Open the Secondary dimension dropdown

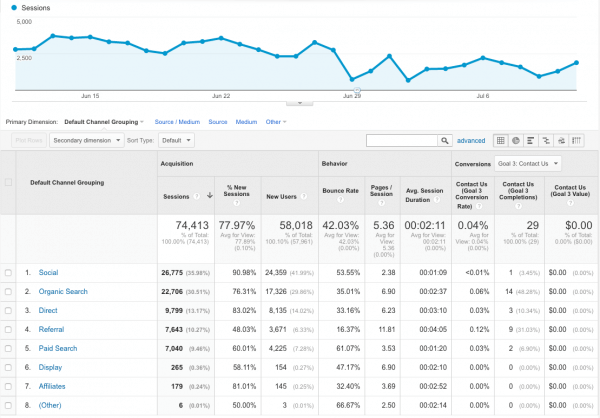pos(87,140)
